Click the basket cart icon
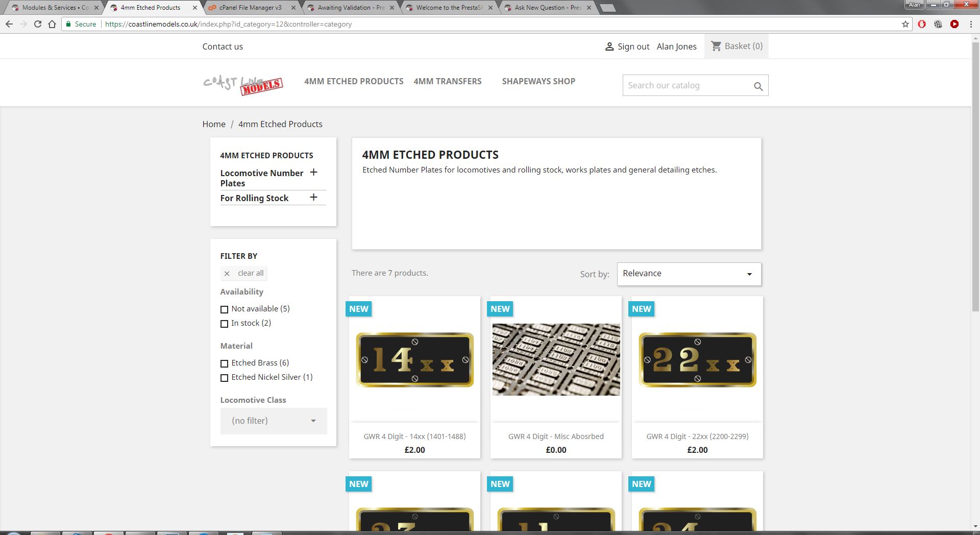Screen dimensions: 980x535 click(x=717, y=46)
